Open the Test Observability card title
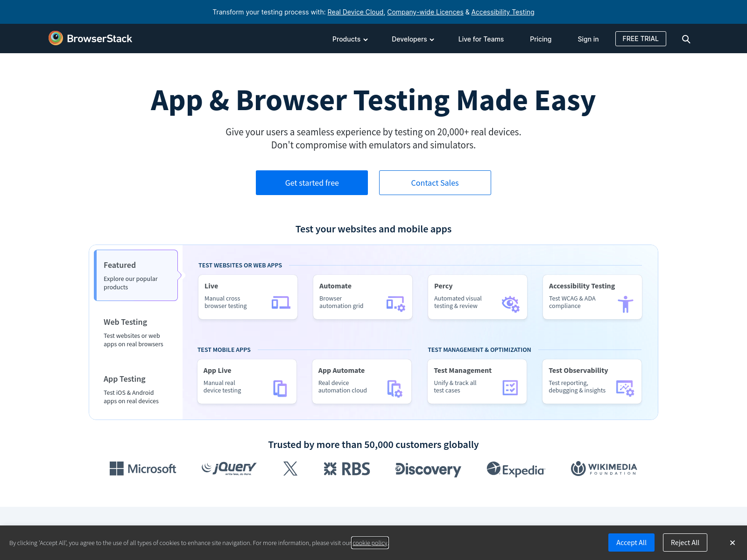 coord(578,371)
